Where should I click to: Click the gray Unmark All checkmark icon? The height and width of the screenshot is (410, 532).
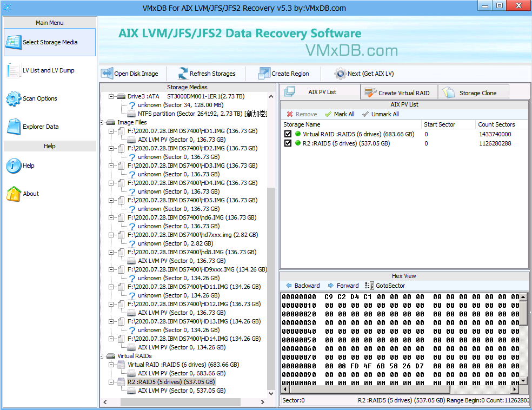tap(365, 114)
